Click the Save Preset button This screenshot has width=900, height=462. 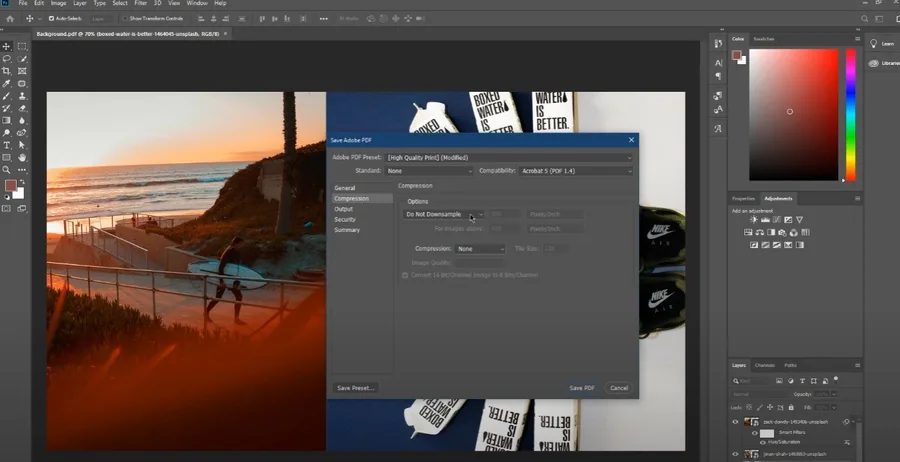click(x=355, y=388)
